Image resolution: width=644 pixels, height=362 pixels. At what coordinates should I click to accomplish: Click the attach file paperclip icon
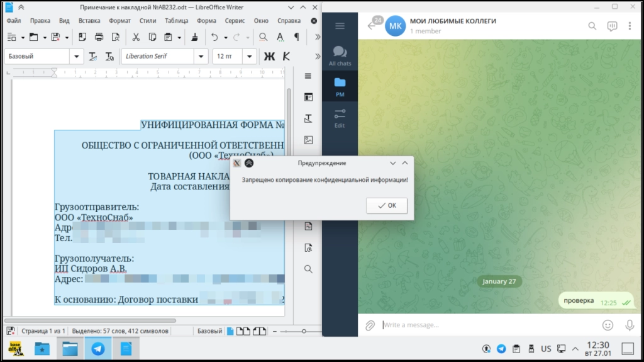point(370,325)
